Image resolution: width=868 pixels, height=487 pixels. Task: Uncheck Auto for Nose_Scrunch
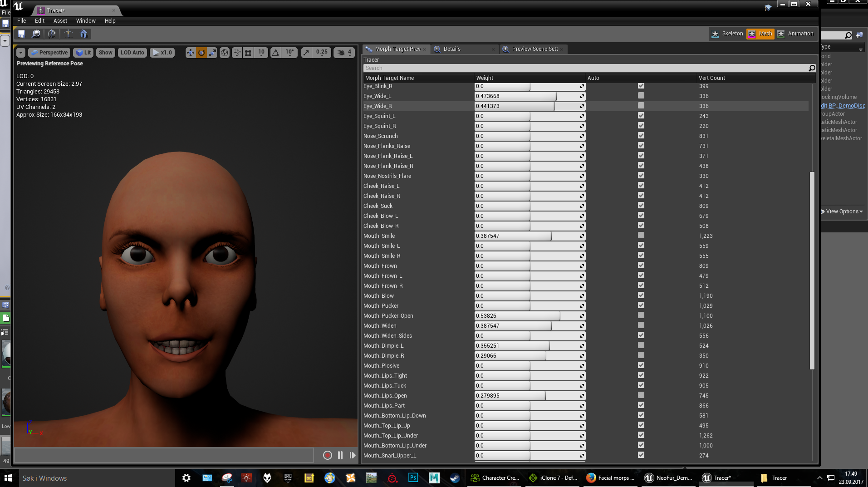pyautogui.click(x=641, y=136)
